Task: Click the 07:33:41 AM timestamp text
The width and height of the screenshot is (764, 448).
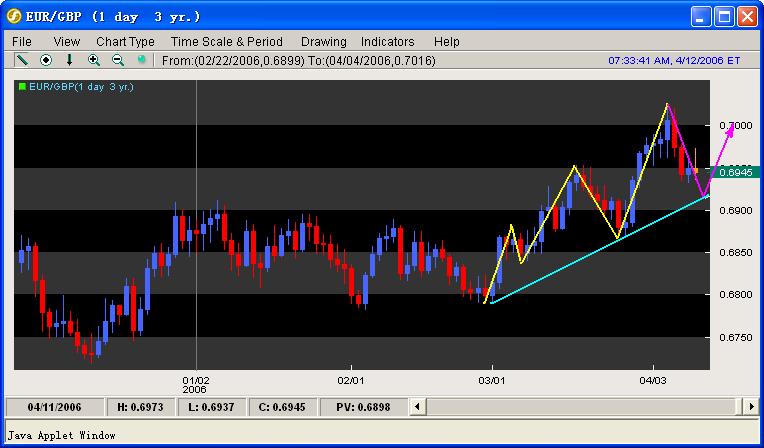Action: (x=674, y=60)
